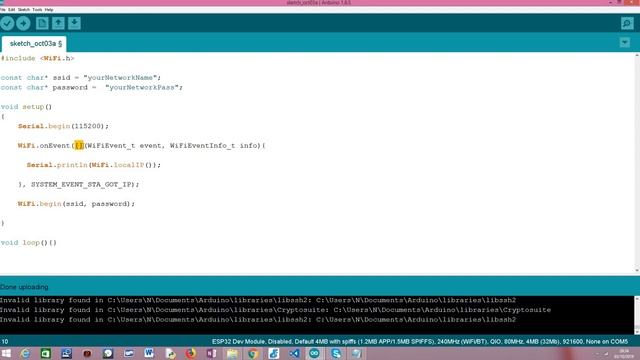Open the File menu
Image resolution: width=640 pixels, height=360 pixels.
pos(3,9)
